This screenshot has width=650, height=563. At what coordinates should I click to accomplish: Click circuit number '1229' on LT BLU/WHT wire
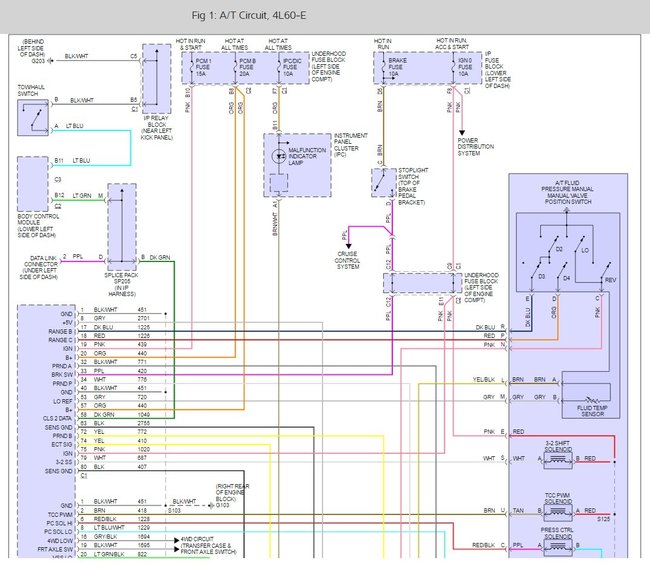[143, 527]
